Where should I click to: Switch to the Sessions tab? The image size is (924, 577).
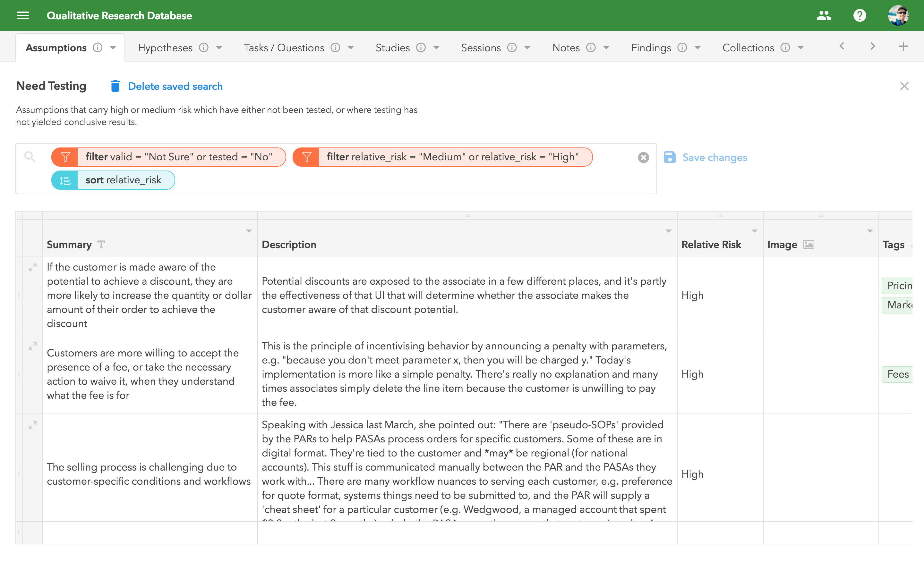[x=481, y=47]
